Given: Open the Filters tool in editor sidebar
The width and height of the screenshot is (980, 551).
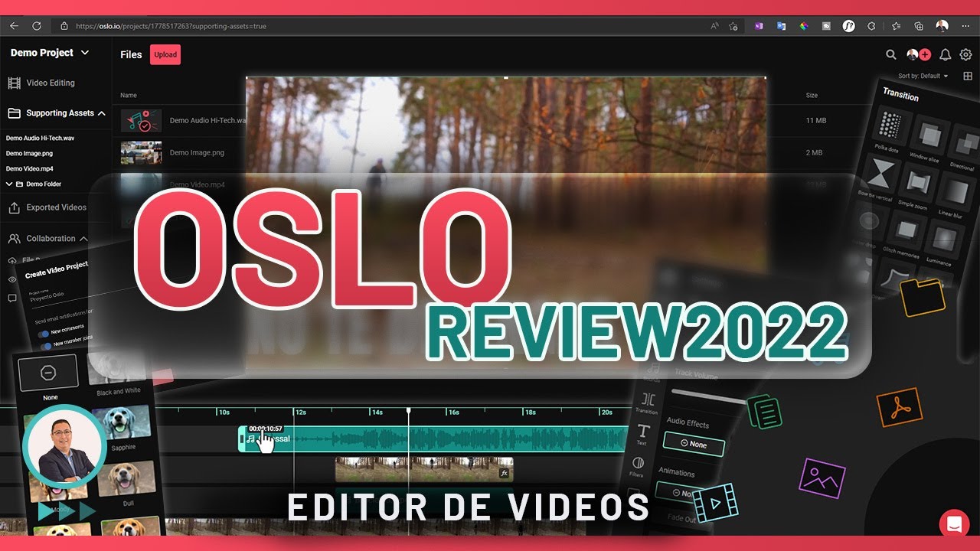Looking at the screenshot, I should 637,467.
